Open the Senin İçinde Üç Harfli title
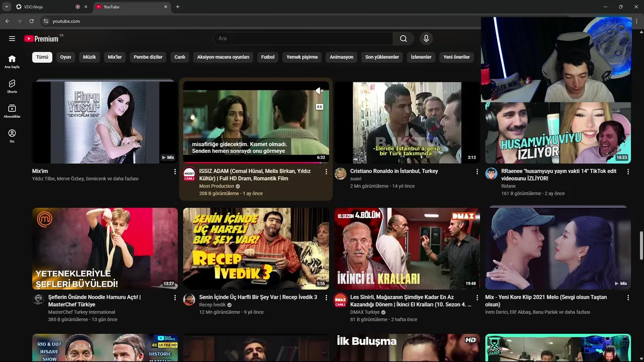Screen dimensions: 644x362 tap(258, 297)
